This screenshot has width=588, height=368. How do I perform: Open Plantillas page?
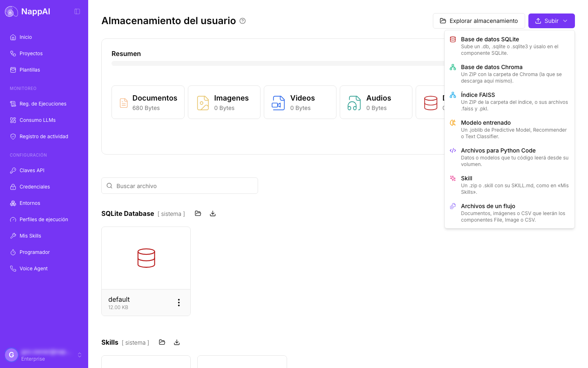(x=44, y=70)
